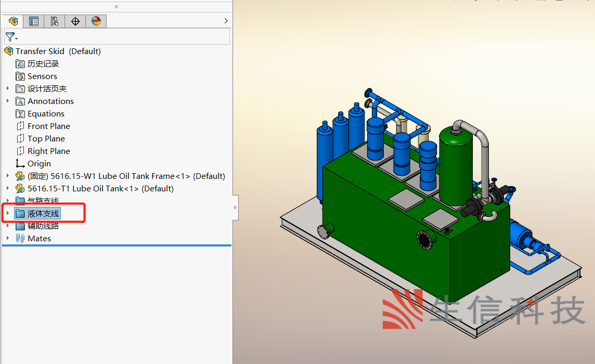The height and width of the screenshot is (364, 595).
Task: Expand the 设计活页夹 node
Action: [x=8, y=88]
